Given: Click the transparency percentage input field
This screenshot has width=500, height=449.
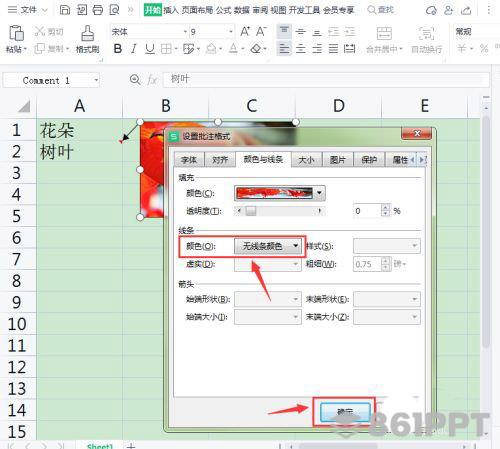Looking at the screenshot, I should click(367, 211).
